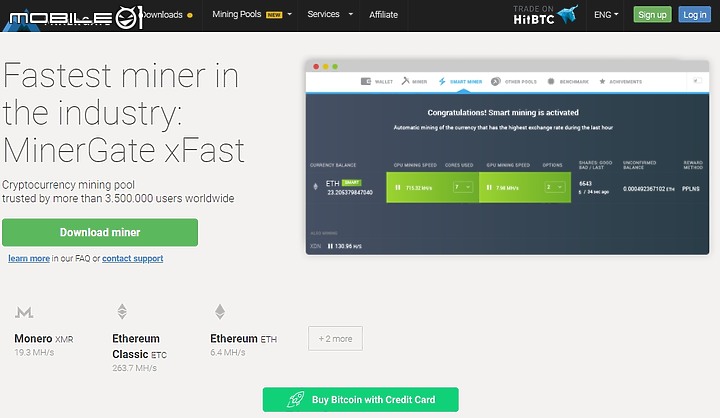The width and height of the screenshot is (720, 418).
Task: Open the cores used dropdown showing 7
Action: point(462,187)
